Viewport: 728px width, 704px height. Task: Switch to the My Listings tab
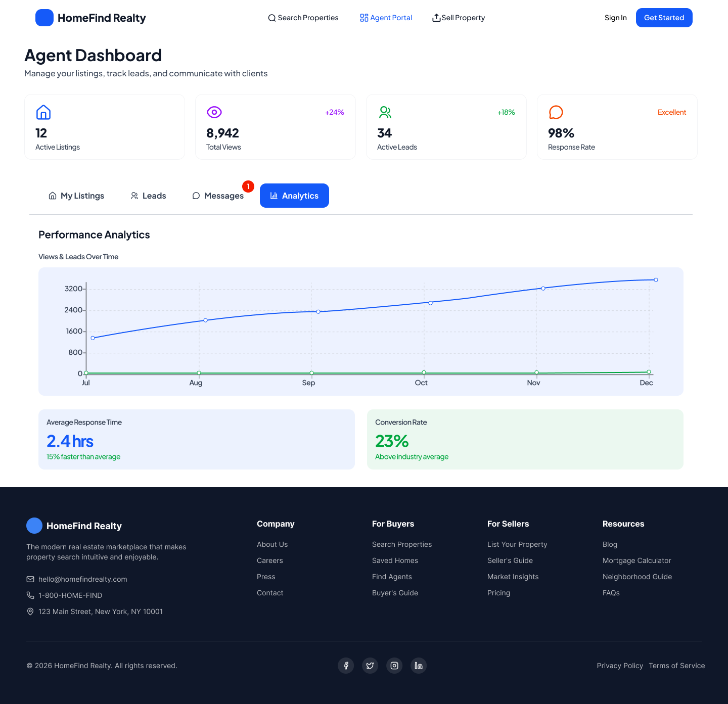coord(76,196)
